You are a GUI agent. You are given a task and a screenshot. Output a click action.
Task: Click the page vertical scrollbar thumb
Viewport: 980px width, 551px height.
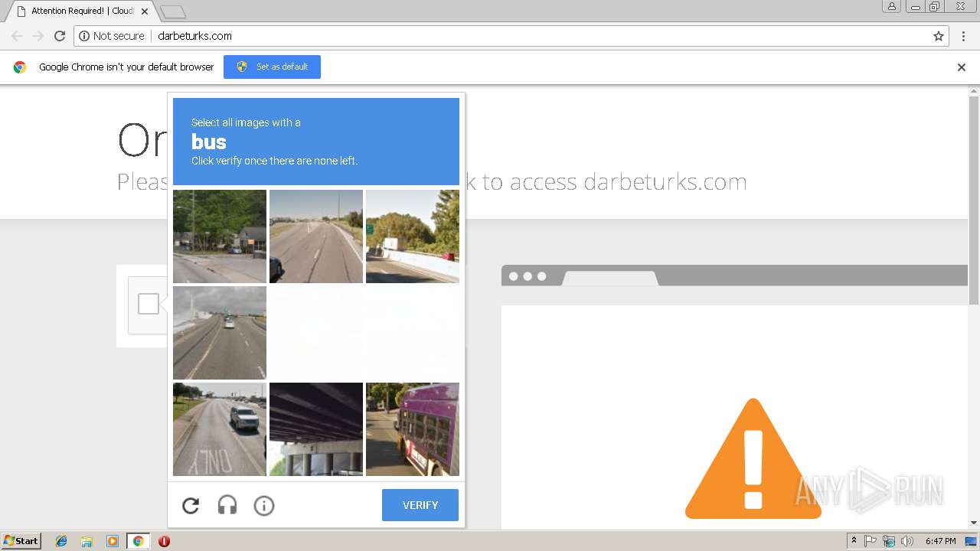coord(974,200)
